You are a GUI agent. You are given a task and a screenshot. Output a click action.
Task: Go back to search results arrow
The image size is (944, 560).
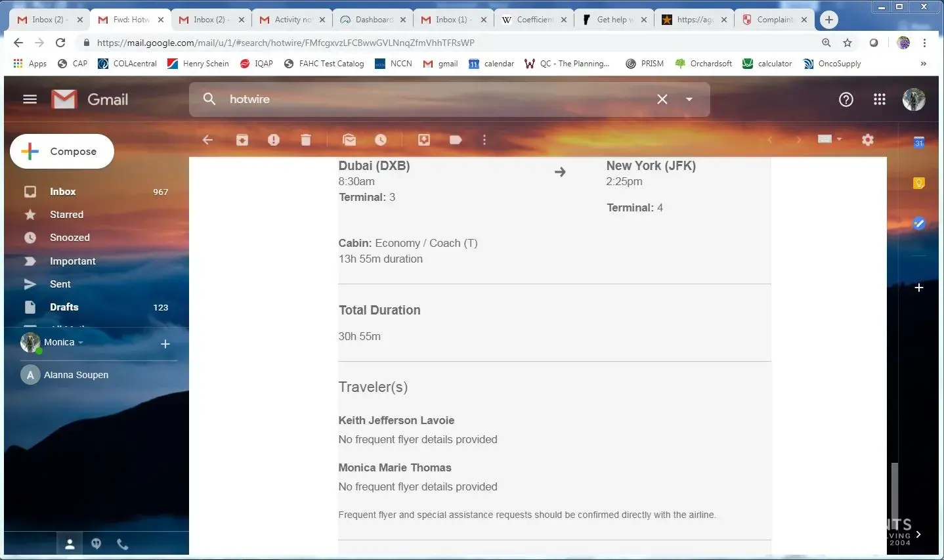207,140
